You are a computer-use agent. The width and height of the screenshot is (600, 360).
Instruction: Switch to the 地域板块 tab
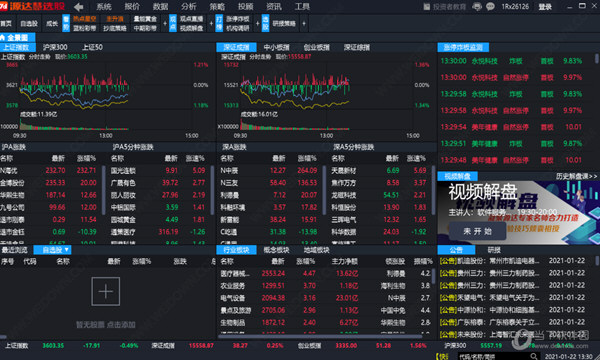pos(316,250)
